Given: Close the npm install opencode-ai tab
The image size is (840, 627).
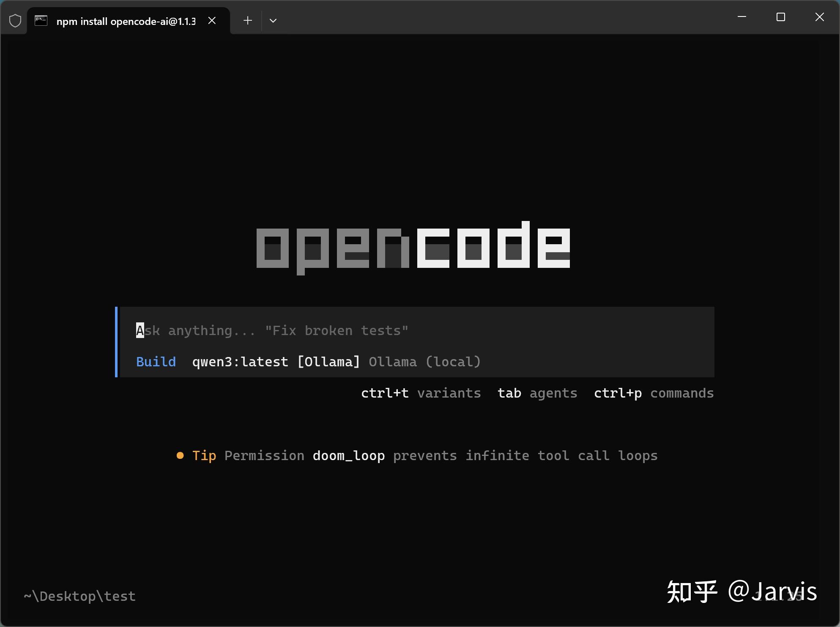Looking at the screenshot, I should coord(212,20).
